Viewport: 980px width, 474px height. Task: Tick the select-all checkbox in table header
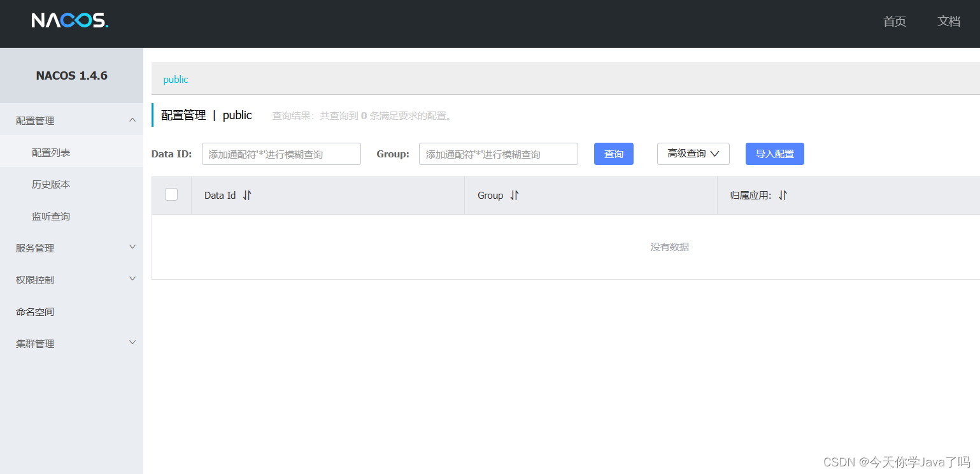[x=171, y=195]
